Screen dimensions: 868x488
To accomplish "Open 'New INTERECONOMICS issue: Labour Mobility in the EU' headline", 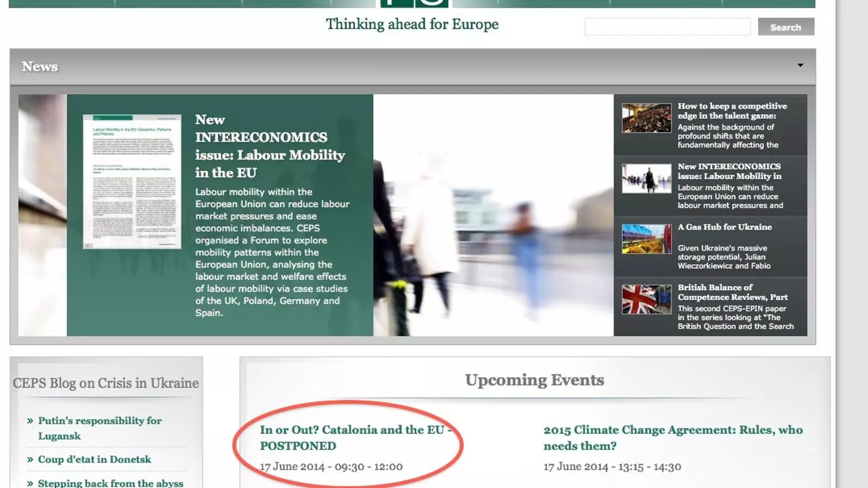I will click(x=270, y=146).
